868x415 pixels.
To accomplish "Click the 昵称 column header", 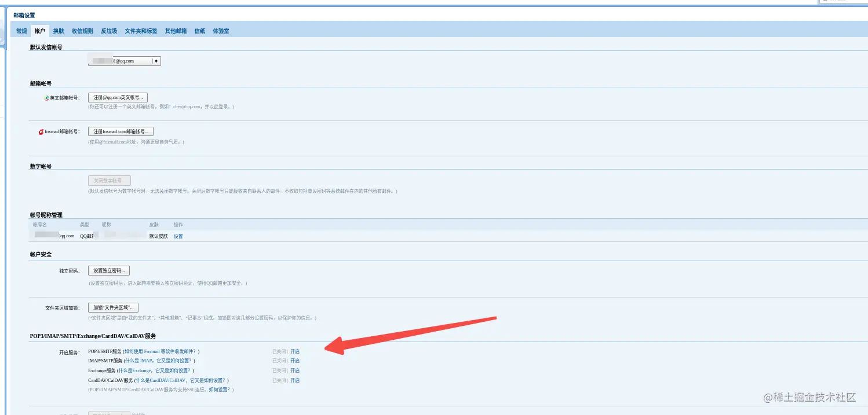I will click(x=106, y=225).
